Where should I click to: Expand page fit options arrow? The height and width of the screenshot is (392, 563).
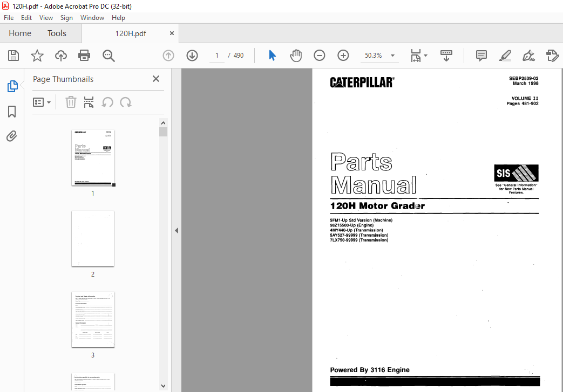426,56
